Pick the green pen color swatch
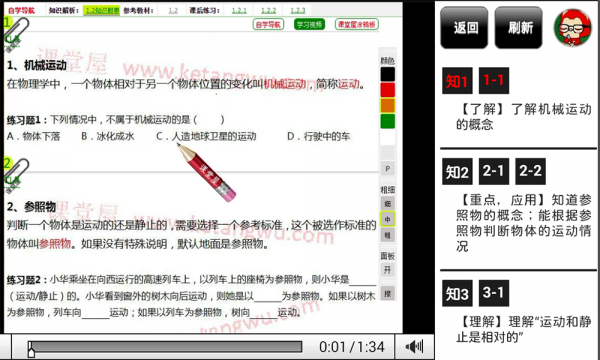This screenshot has height=360, width=600. pyautogui.click(x=388, y=121)
